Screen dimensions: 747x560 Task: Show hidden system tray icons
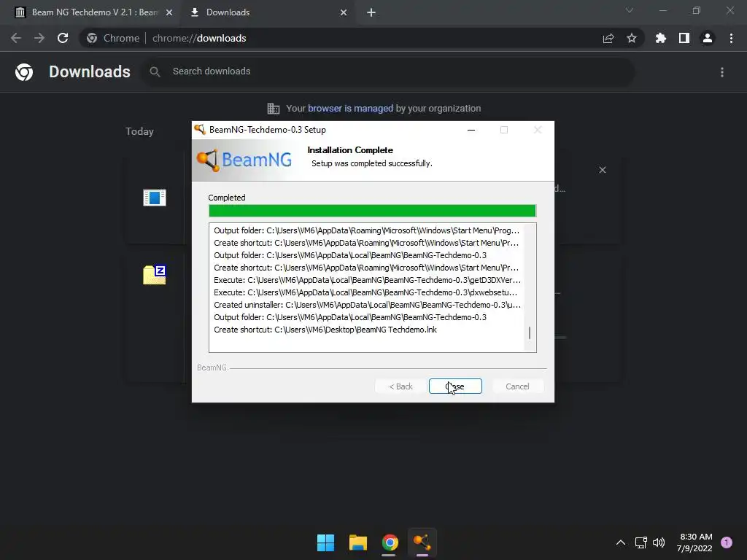621,542
